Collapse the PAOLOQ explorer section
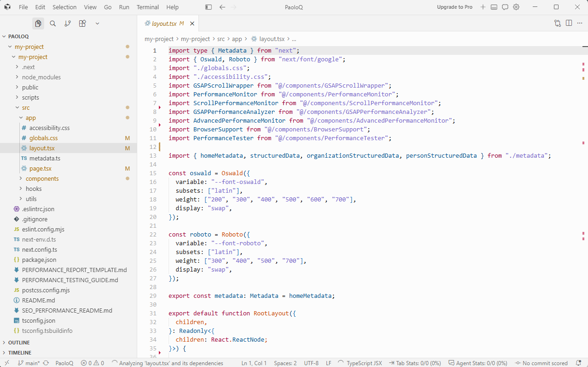Viewport: 588px width, 367px height. pyautogui.click(x=68, y=36)
